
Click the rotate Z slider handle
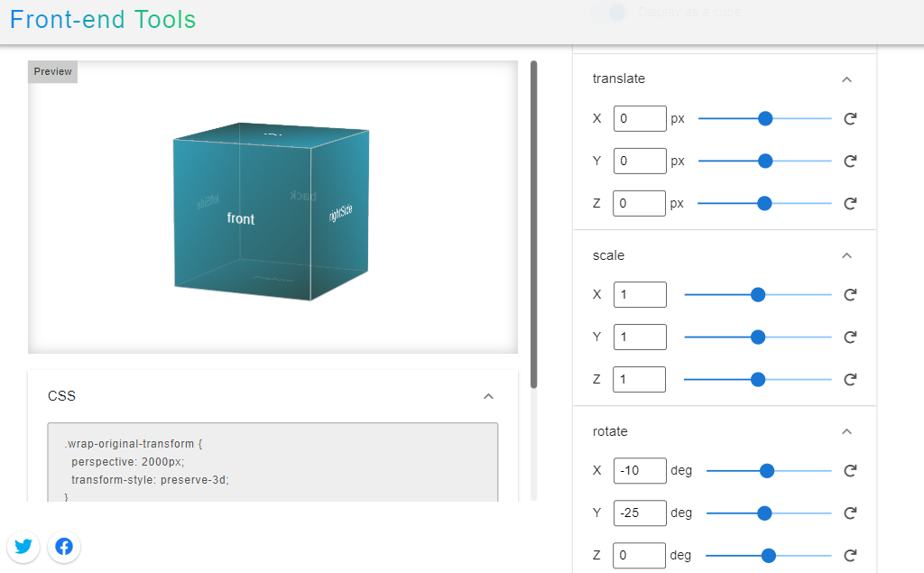point(769,556)
